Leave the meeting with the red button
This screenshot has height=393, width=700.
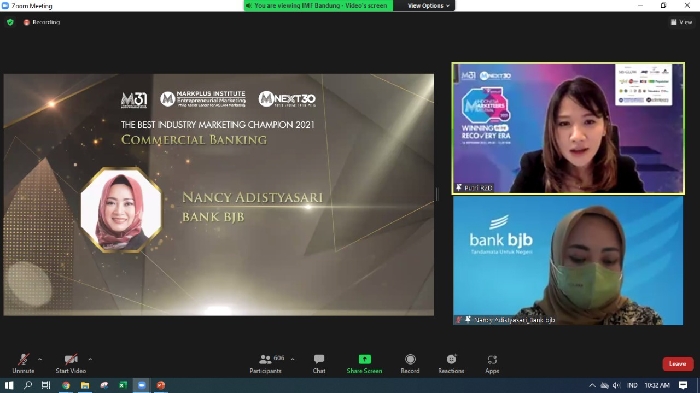click(x=678, y=364)
